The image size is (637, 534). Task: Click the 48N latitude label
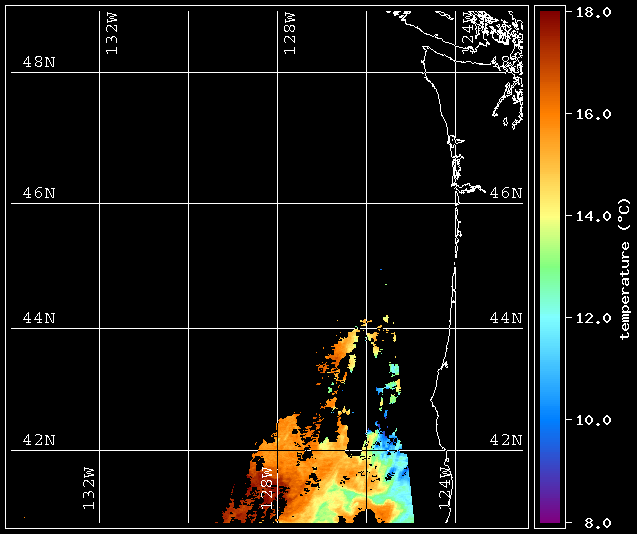[39, 62]
